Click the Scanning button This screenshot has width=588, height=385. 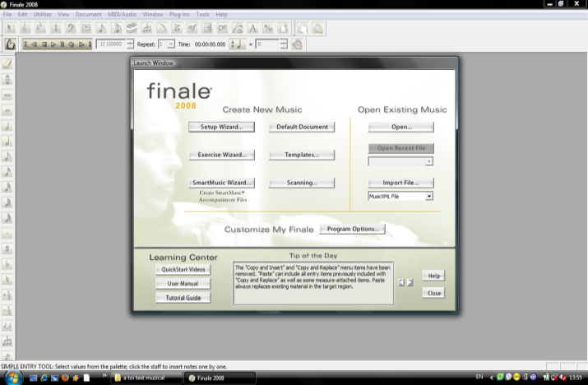(x=302, y=183)
